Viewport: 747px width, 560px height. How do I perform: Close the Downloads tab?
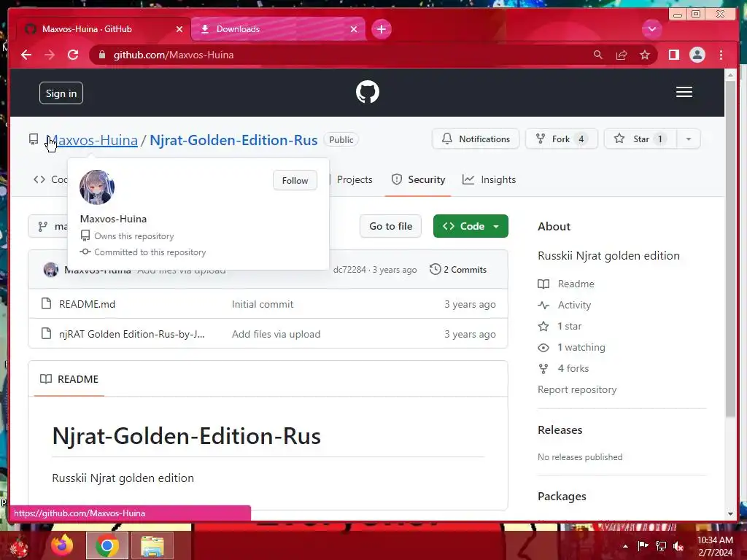click(x=354, y=29)
